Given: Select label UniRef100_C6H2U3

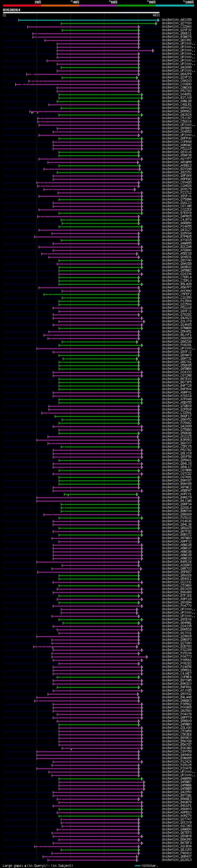Looking at the screenshot, I should pos(177,81).
